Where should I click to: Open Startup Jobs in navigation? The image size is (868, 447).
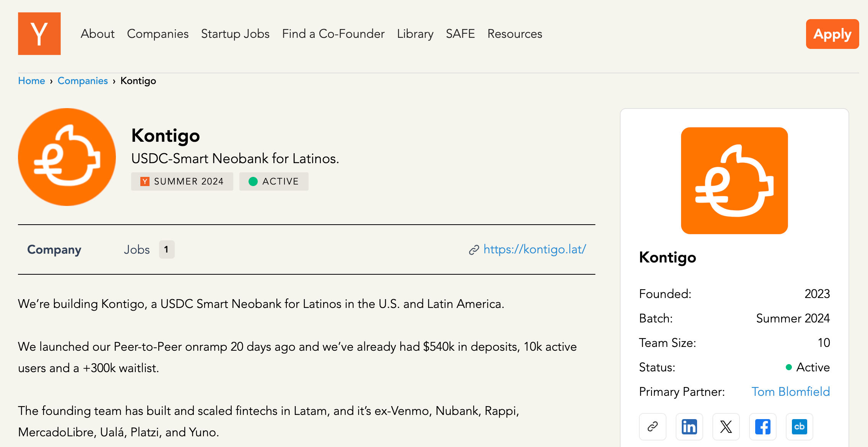point(235,34)
